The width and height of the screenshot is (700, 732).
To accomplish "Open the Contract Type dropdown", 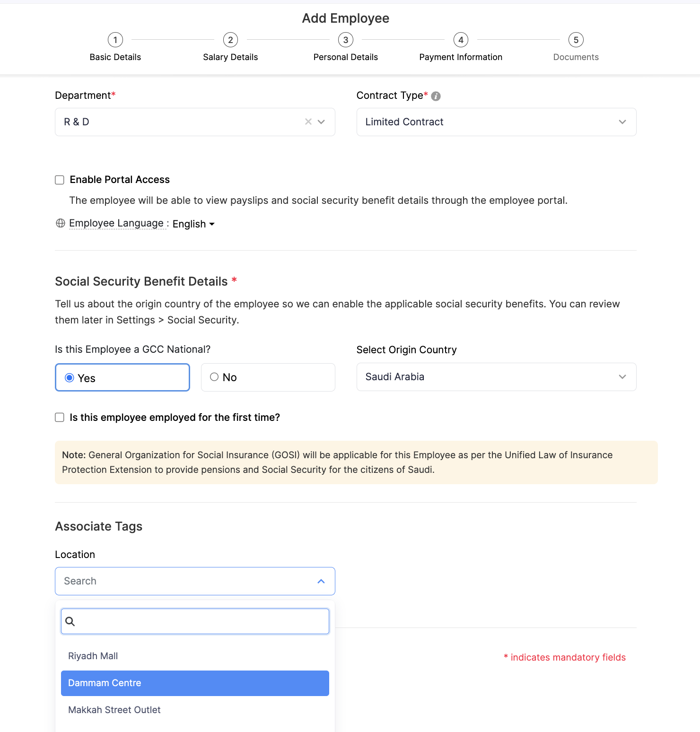I will click(621, 122).
